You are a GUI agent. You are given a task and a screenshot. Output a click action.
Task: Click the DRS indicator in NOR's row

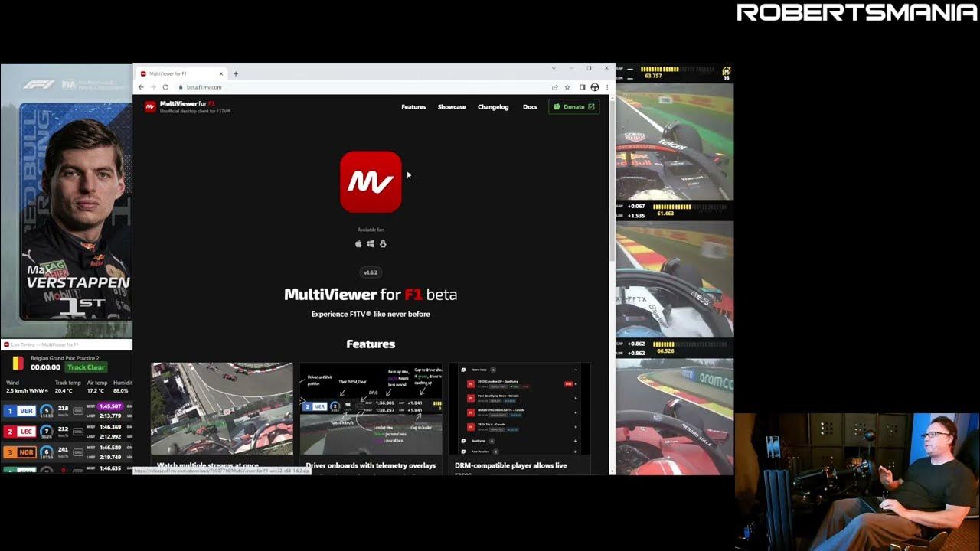(x=78, y=452)
